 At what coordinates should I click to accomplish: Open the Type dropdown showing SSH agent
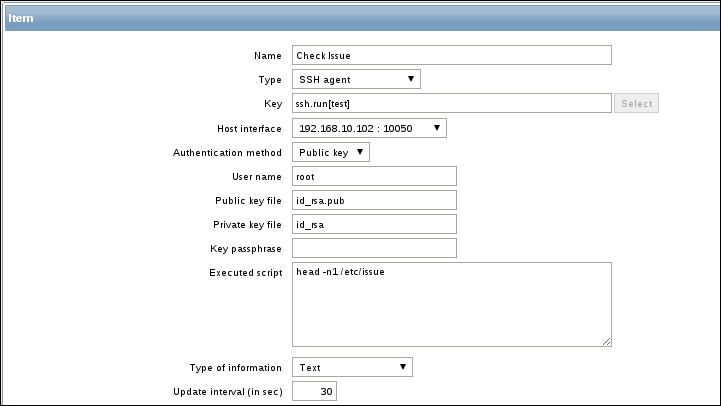(356, 79)
